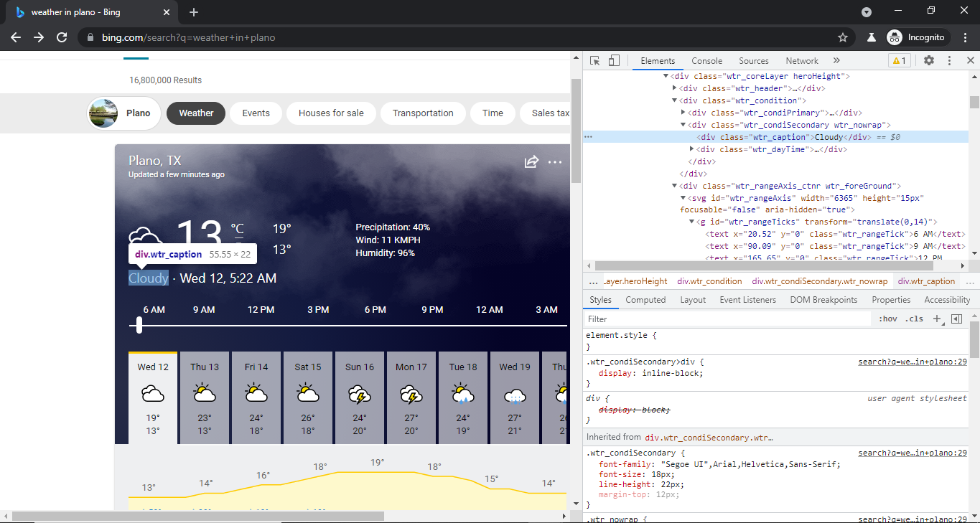The width and height of the screenshot is (980, 523).
Task: Switch temperature unit to °C
Action: tap(237, 229)
